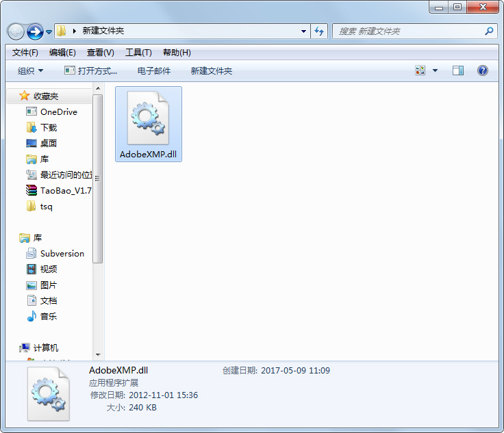Image resolution: width=504 pixels, height=433 pixels.
Task: Open the help question mark icon
Action: pyautogui.click(x=483, y=70)
